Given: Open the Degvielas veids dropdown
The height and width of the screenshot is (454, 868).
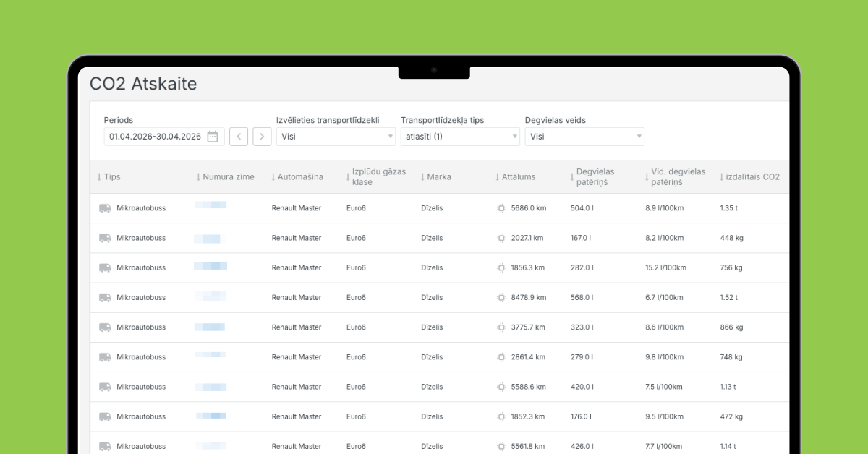Looking at the screenshot, I should 584,137.
